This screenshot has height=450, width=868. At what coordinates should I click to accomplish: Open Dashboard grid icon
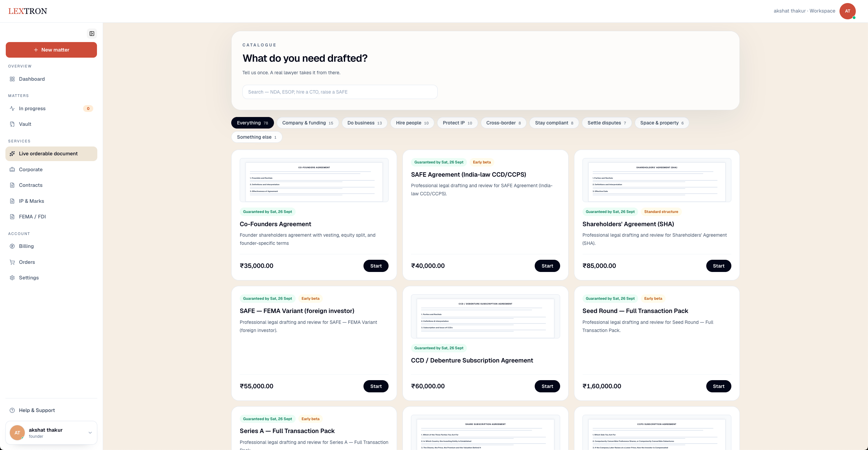tap(12, 79)
